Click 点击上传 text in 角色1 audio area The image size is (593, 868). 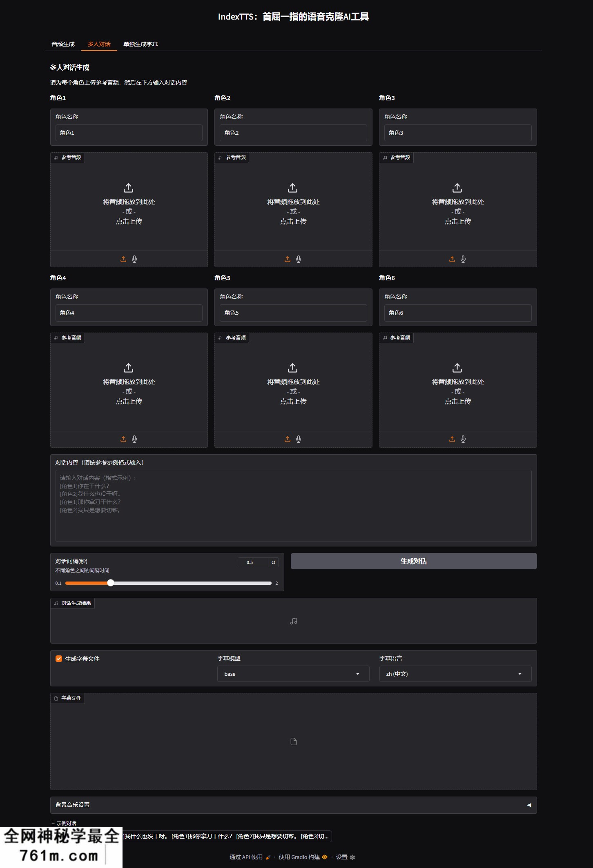pos(129,222)
